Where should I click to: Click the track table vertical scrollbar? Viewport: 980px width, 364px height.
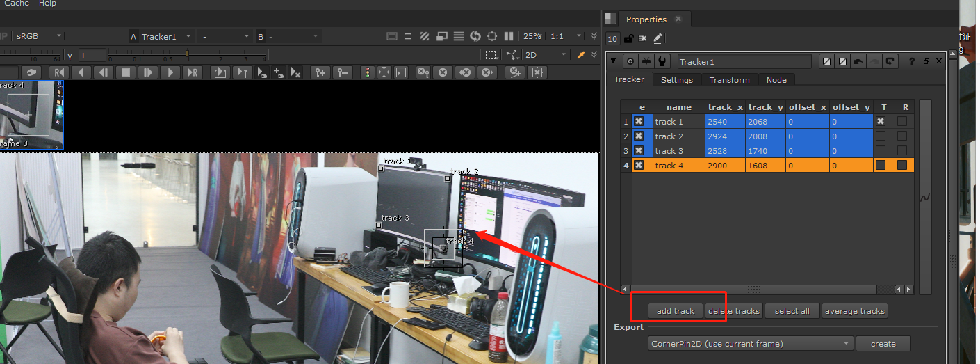(x=925, y=197)
